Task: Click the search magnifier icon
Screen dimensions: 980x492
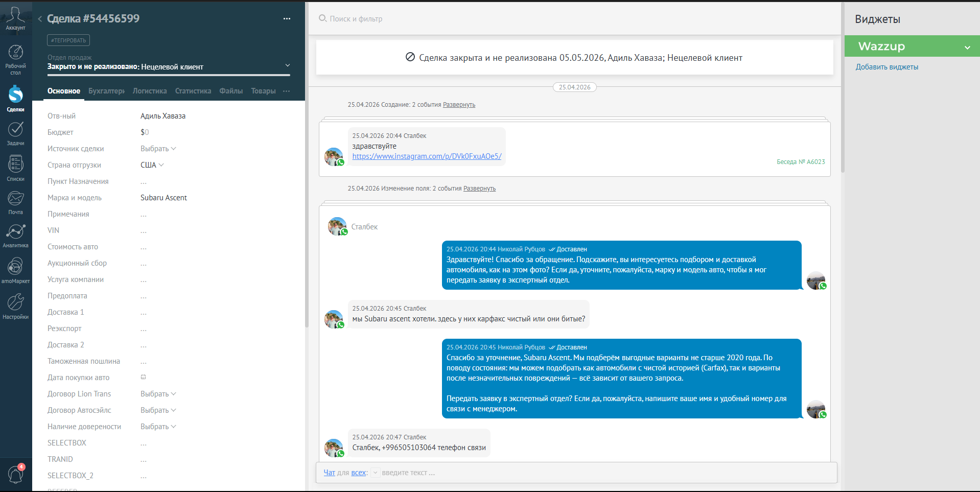Action: [322, 18]
